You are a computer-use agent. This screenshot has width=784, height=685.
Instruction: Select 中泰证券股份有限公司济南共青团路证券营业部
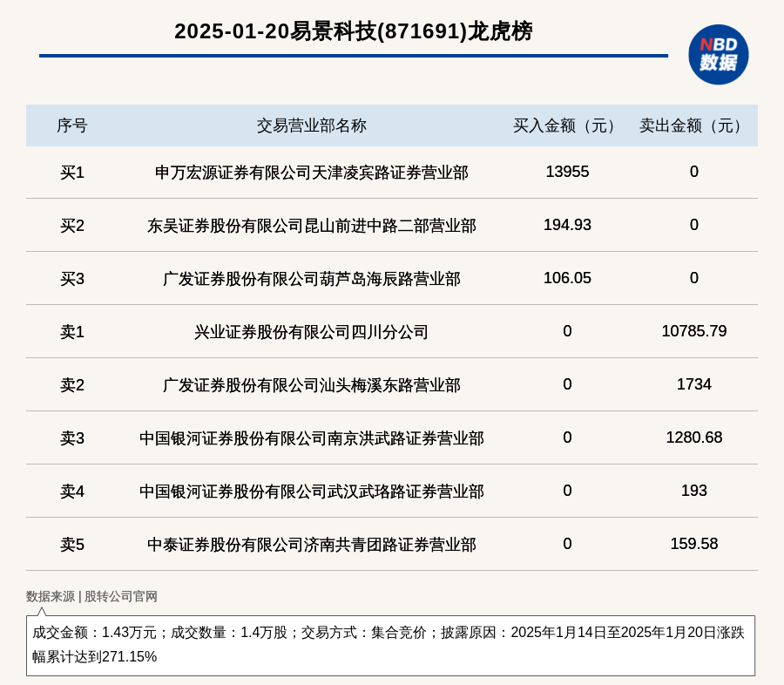click(312, 545)
